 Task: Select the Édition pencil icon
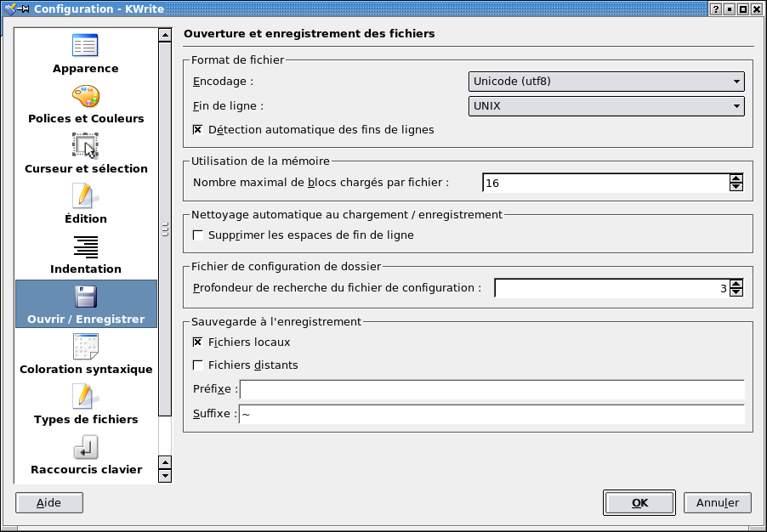point(86,196)
